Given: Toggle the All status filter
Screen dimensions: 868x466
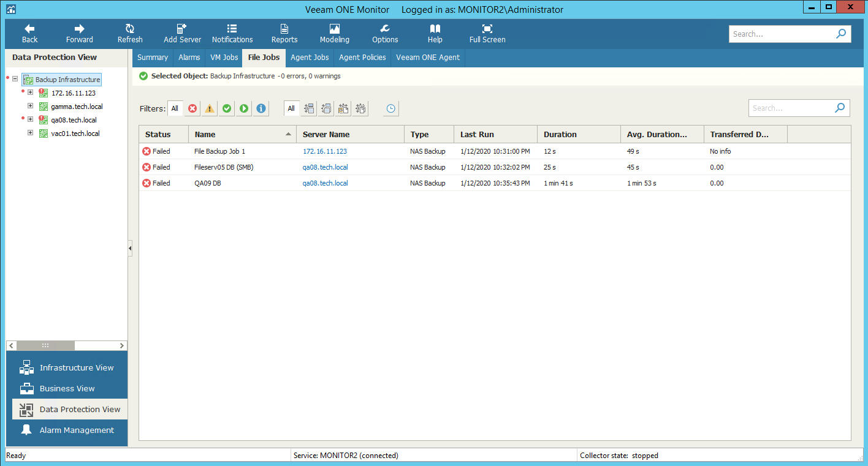Looking at the screenshot, I should pos(175,108).
